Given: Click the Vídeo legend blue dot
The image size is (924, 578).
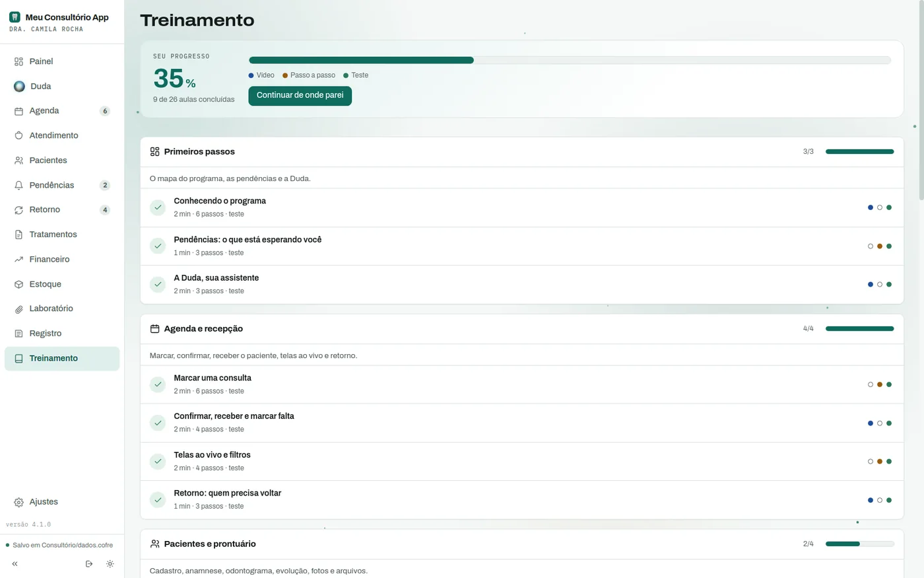Looking at the screenshot, I should tap(251, 75).
